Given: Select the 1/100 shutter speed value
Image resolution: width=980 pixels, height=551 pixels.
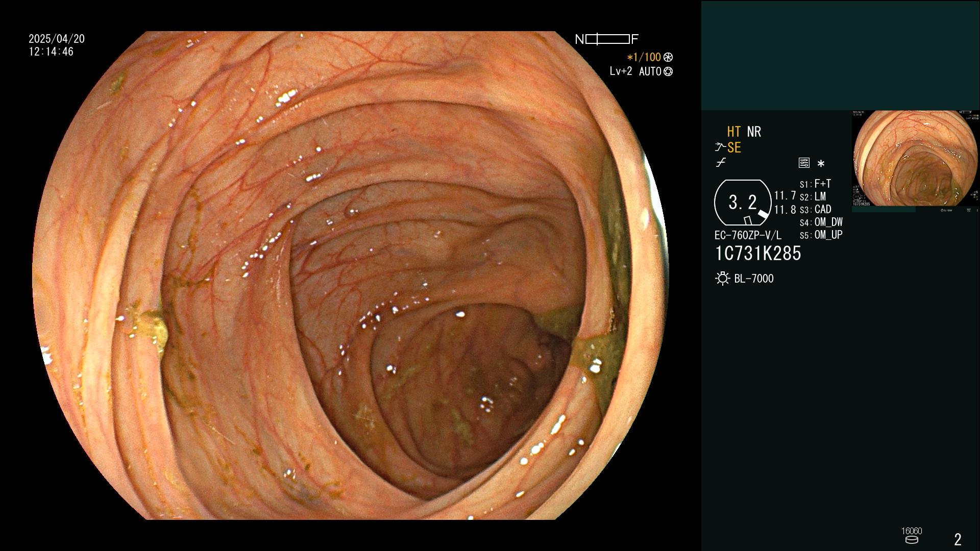Looking at the screenshot, I should pyautogui.click(x=644, y=57).
